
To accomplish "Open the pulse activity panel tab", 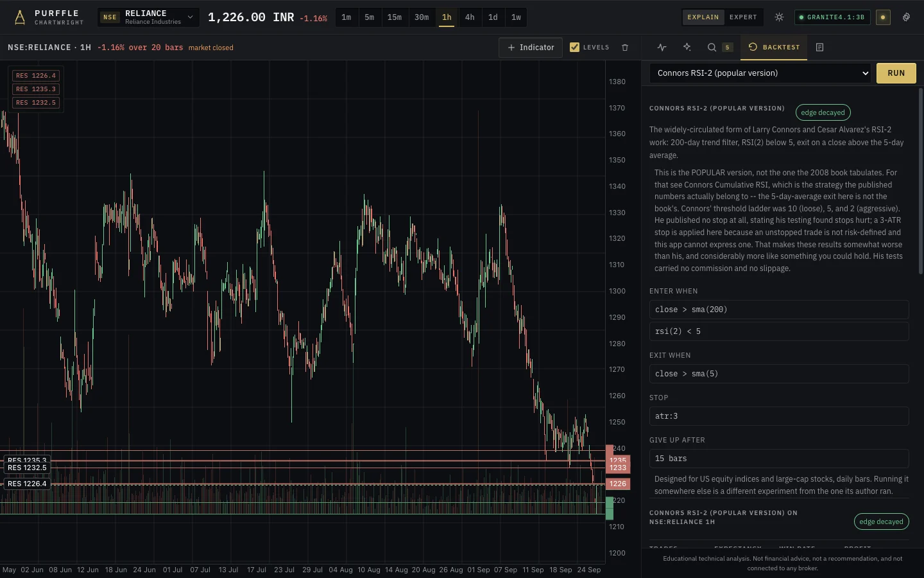I will tap(662, 48).
